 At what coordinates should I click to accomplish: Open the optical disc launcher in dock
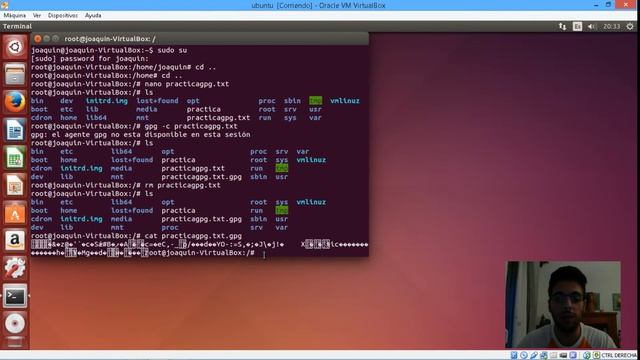(x=15, y=324)
